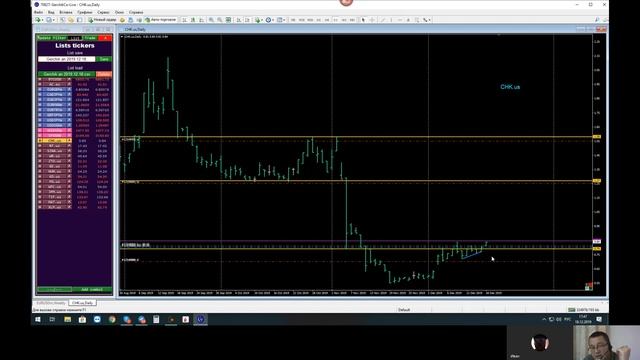The image size is (640, 360).
Task: Close tickers panel with red X button
Action: tap(105, 38)
